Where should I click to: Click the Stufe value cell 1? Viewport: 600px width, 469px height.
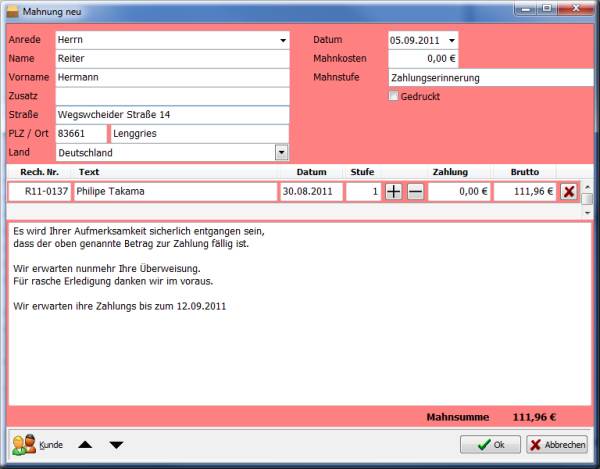coord(364,191)
